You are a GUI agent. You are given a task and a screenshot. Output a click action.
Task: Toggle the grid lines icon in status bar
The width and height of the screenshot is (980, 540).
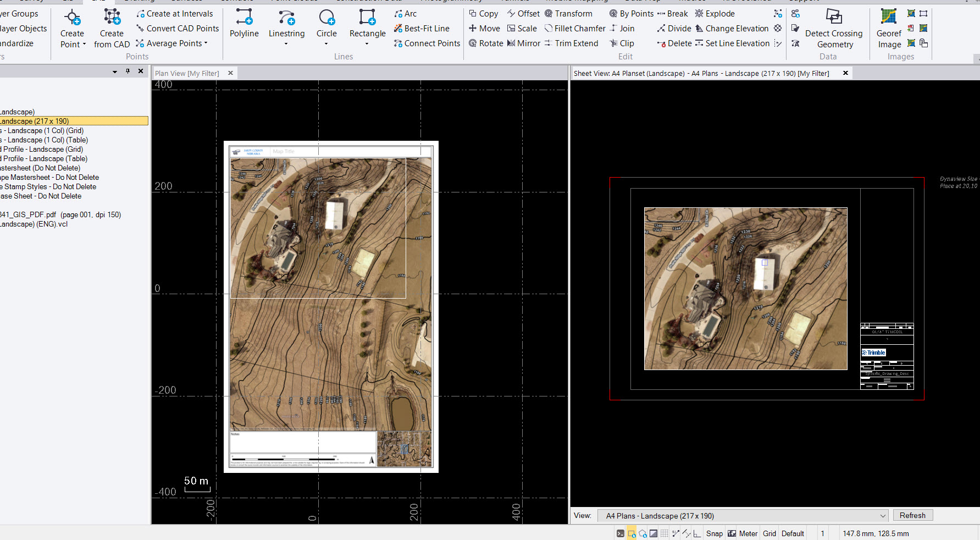pos(665,533)
